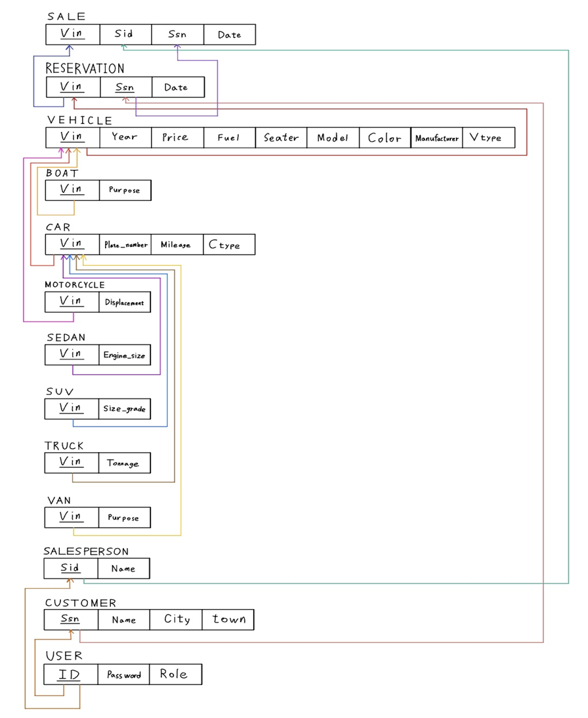Select Vin cell in VAN table
This screenshot has width=588, height=718.
[x=72, y=517]
